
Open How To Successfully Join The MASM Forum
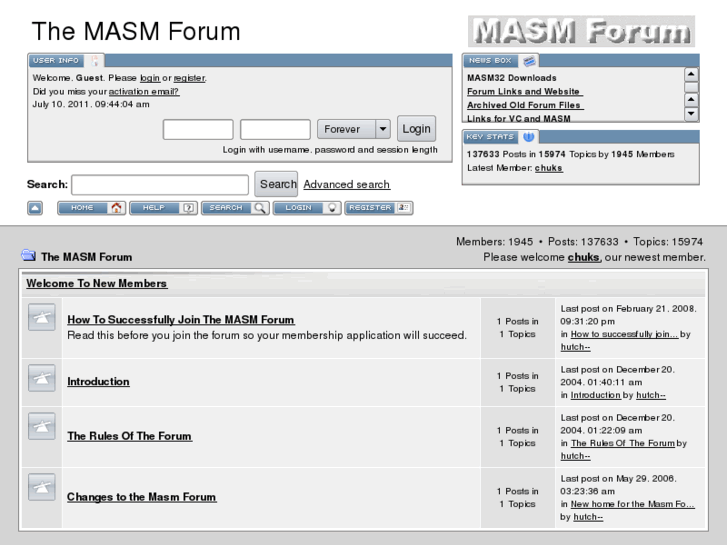click(181, 320)
